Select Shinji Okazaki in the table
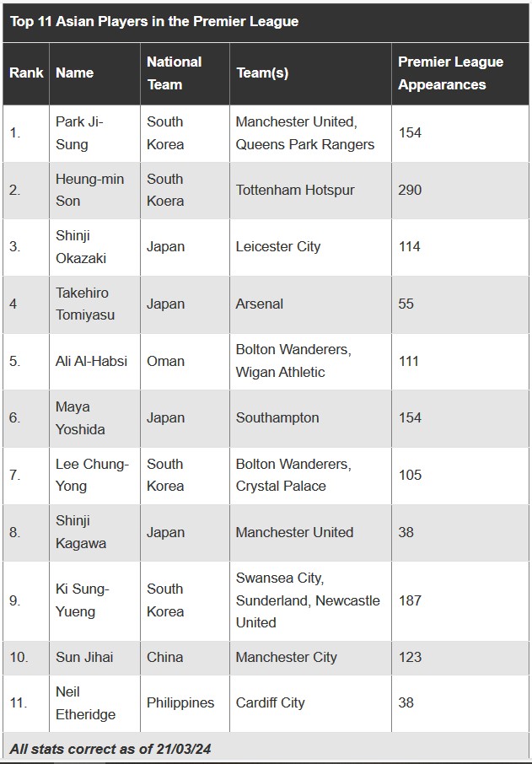Screen dimensions: 532x764 (x=81, y=247)
